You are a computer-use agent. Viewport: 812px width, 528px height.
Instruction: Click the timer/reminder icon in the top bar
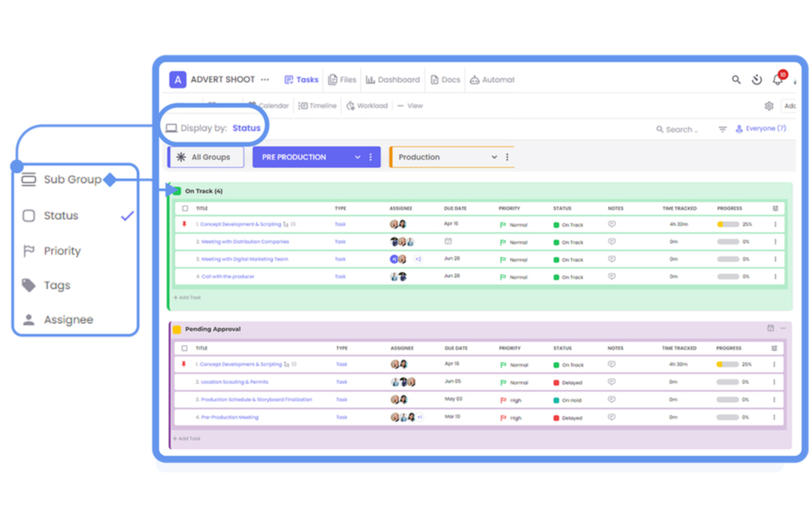pyautogui.click(x=757, y=79)
